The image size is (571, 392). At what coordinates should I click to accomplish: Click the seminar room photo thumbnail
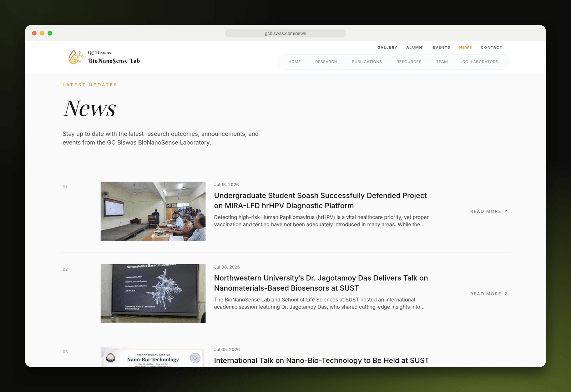pos(153,211)
